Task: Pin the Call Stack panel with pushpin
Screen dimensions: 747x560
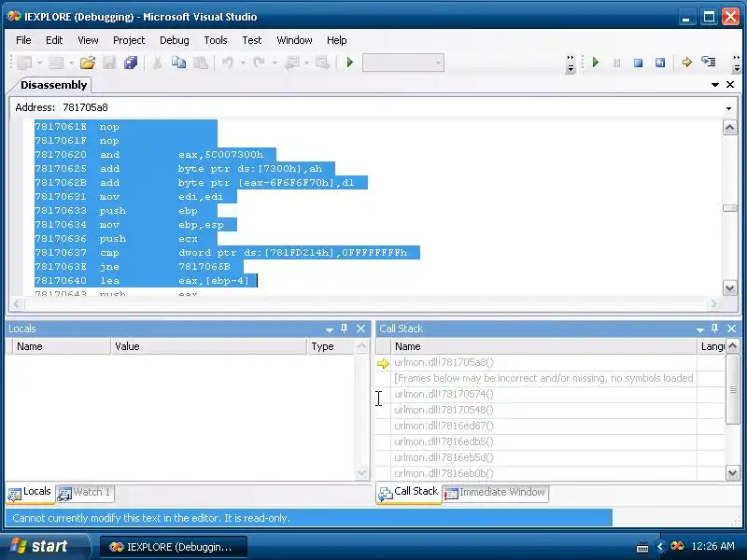Action: [x=714, y=329]
